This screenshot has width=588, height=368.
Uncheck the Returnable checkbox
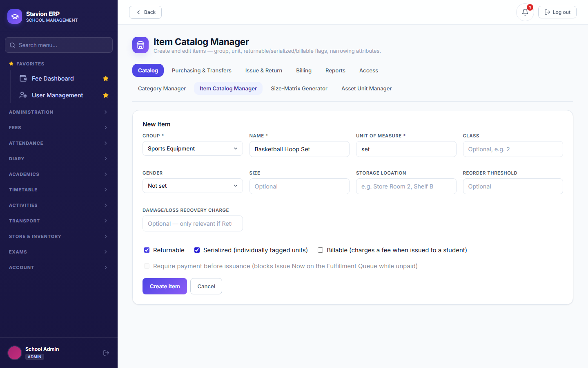(147, 250)
